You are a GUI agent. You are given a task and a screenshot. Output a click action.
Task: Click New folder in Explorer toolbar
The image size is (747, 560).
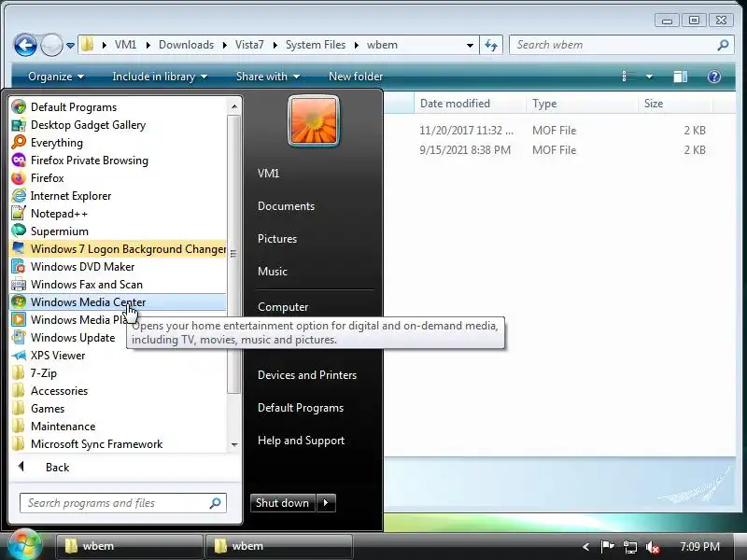point(356,77)
